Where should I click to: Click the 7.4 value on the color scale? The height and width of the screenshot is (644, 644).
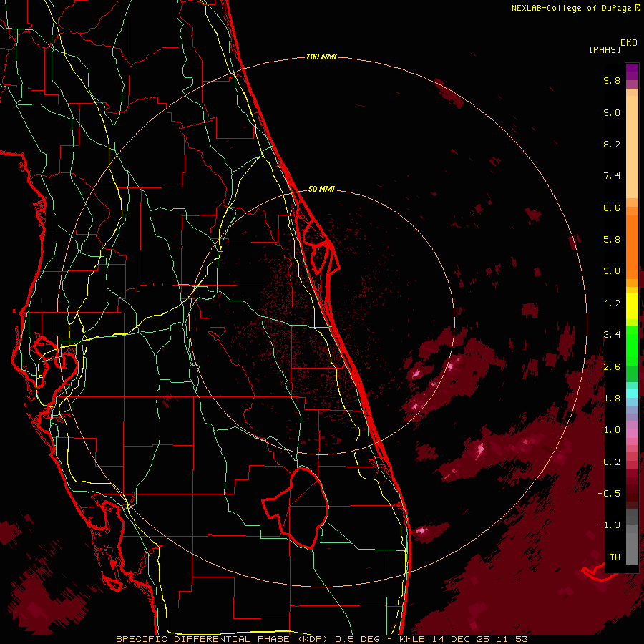click(612, 176)
